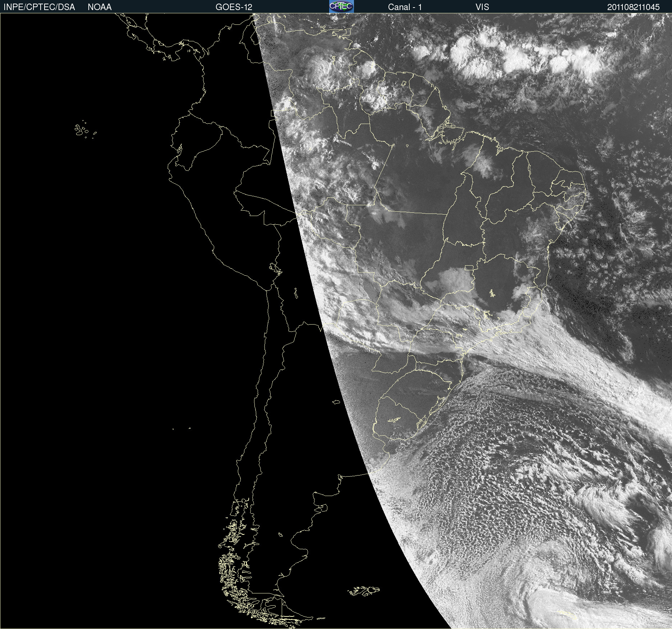Click the satellite image of South America

coord(336,321)
